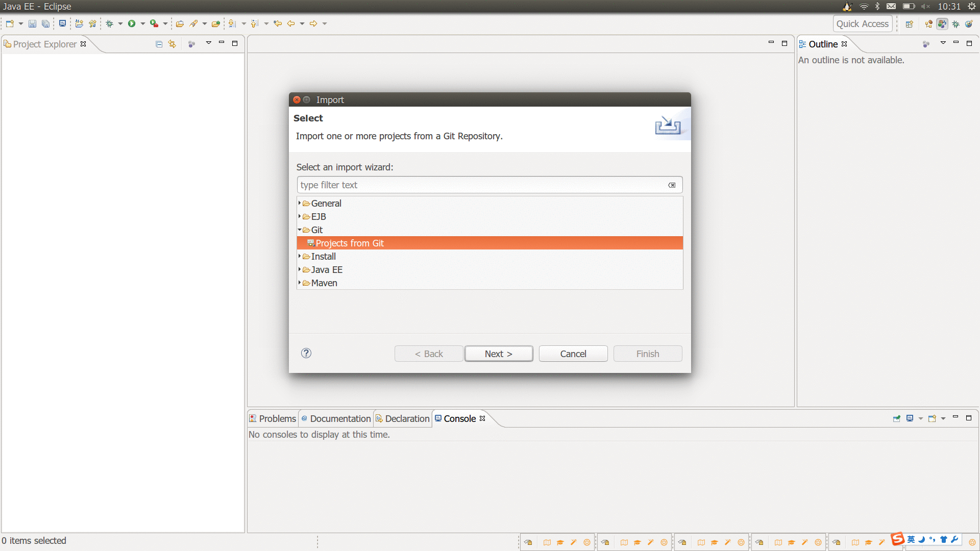Screen dimensions: 980x551
Task: Open the Project Explorer view menu triangle
Action: click(209, 43)
